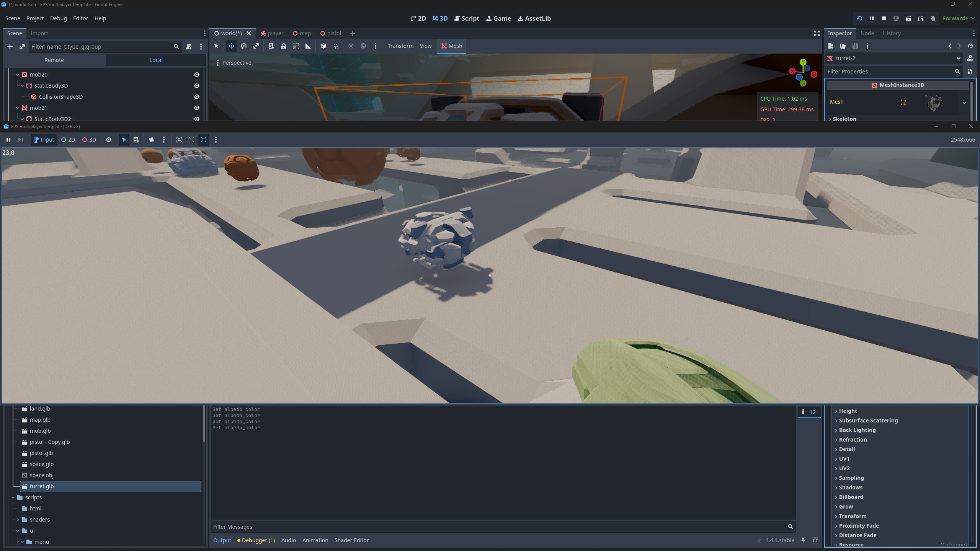Open the Debug menu
The image size is (980, 551).
click(58, 18)
